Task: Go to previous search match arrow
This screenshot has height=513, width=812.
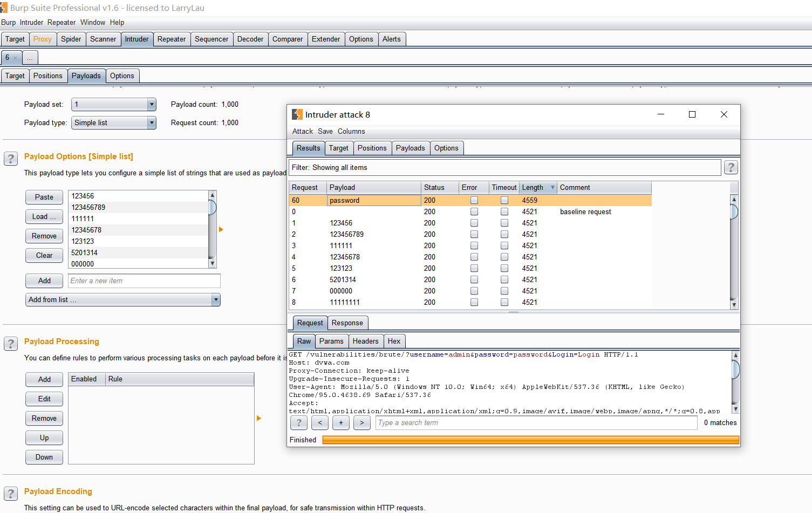Action: pos(320,423)
